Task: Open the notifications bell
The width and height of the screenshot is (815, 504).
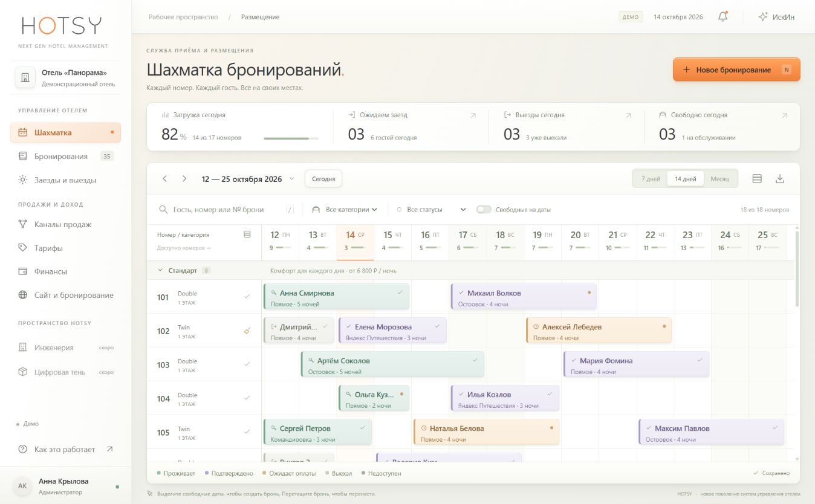Action: coord(722,17)
